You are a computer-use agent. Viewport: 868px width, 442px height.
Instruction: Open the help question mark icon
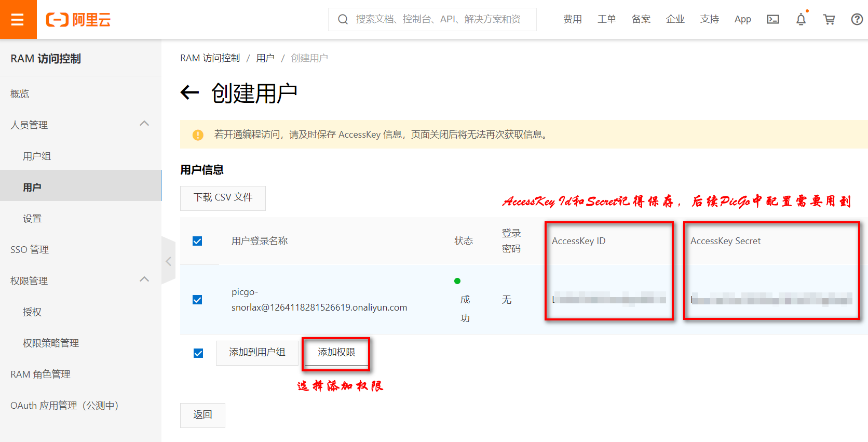click(857, 19)
